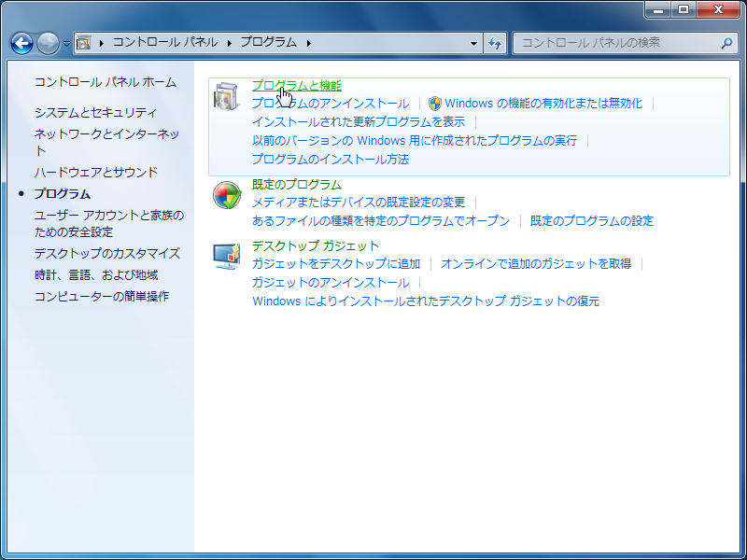The height and width of the screenshot is (560, 747).
Task: Open プログラムと機能 heading link
Action: [297, 86]
